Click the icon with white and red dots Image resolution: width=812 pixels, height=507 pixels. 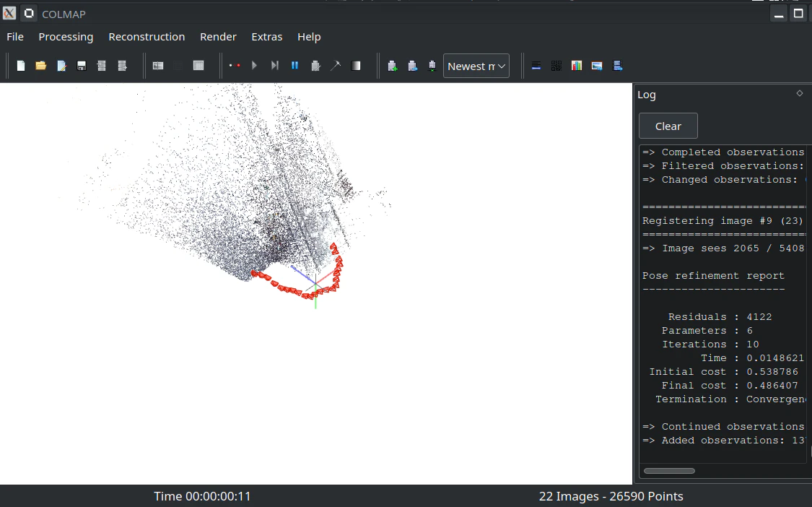(x=235, y=66)
